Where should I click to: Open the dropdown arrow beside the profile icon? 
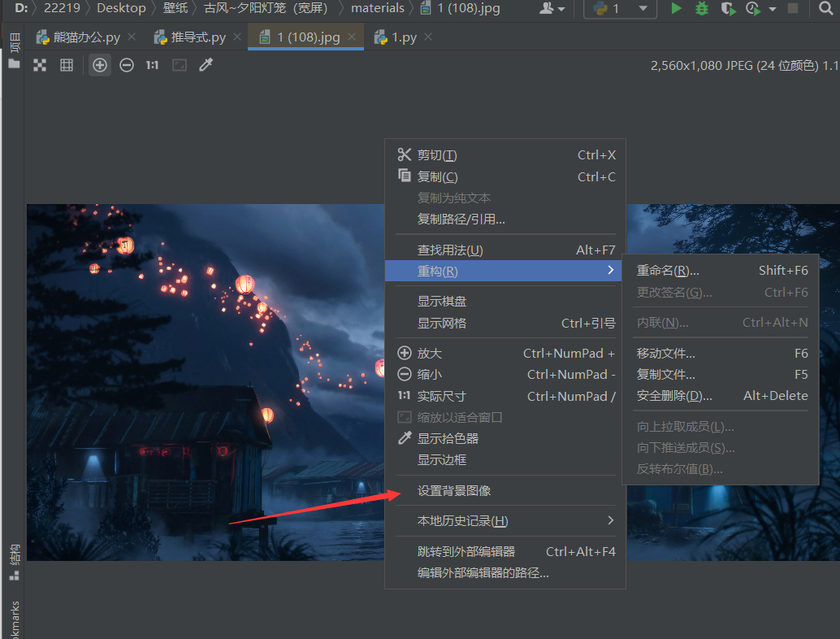[x=772, y=9]
